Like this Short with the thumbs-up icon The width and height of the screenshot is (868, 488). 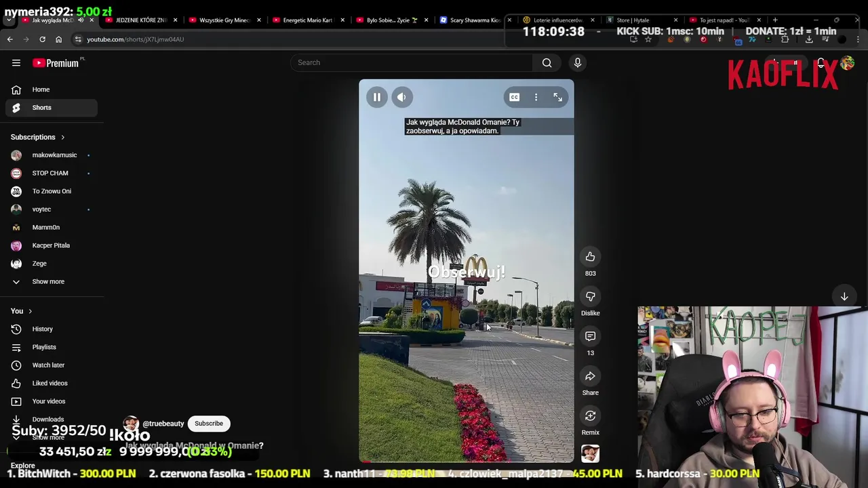point(590,256)
